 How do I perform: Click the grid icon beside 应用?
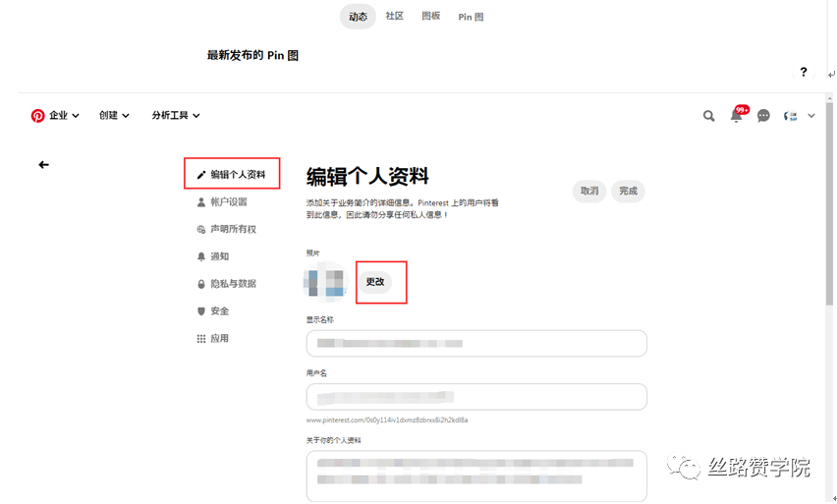point(201,339)
